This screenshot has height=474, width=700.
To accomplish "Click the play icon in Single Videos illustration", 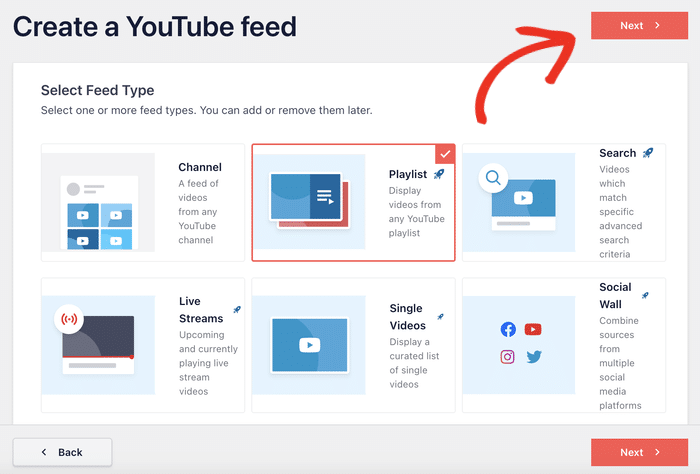I will coord(309,345).
